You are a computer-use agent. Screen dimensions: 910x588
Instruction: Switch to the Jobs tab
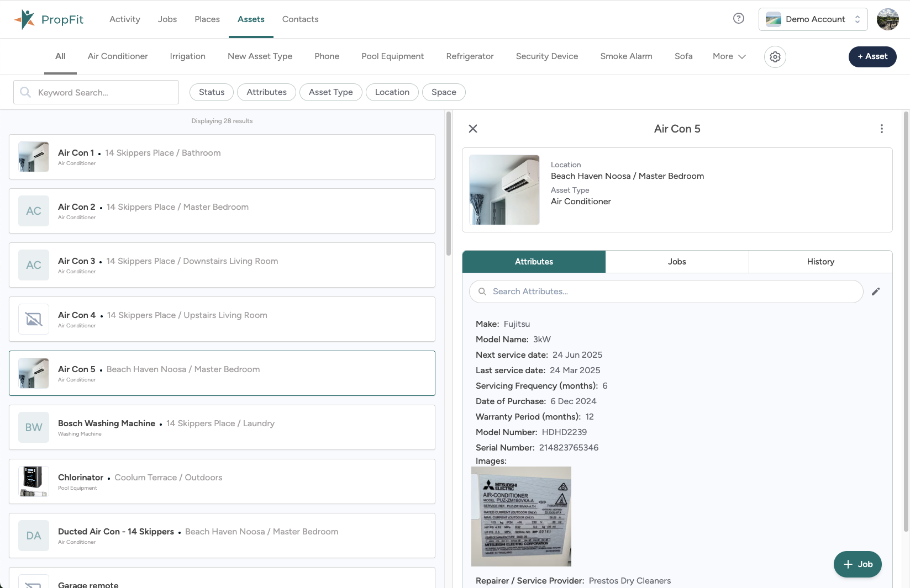point(677,261)
